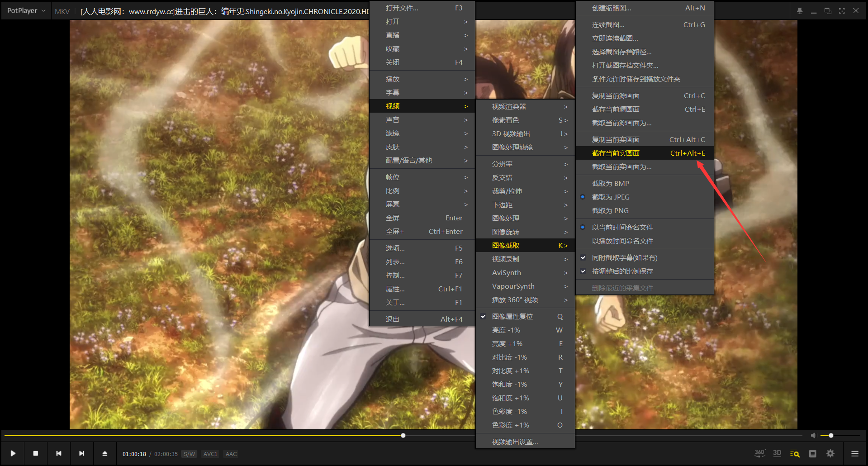Click the eject/open file icon
This screenshot has width=868, height=466.
pyautogui.click(x=105, y=453)
